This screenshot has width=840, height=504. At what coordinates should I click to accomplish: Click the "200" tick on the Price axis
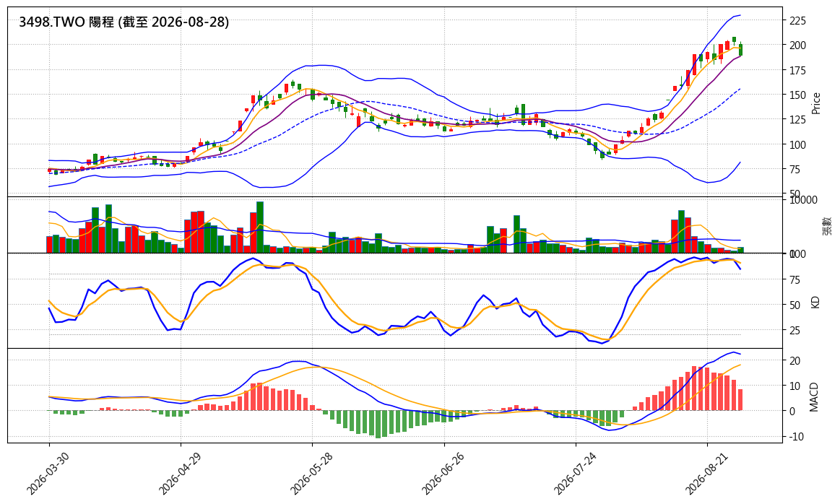tap(797, 45)
